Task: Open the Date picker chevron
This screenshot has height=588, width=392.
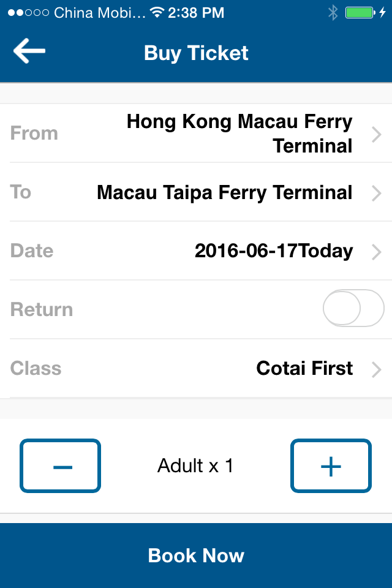Action: pos(377,251)
